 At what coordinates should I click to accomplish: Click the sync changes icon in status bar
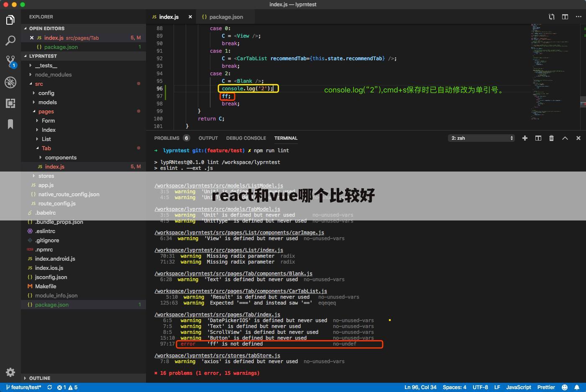(50, 387)
